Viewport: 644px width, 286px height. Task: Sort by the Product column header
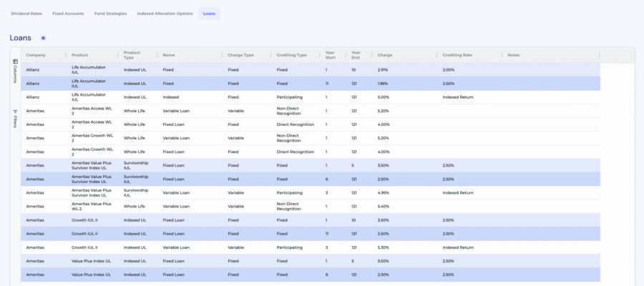(79, 55)
